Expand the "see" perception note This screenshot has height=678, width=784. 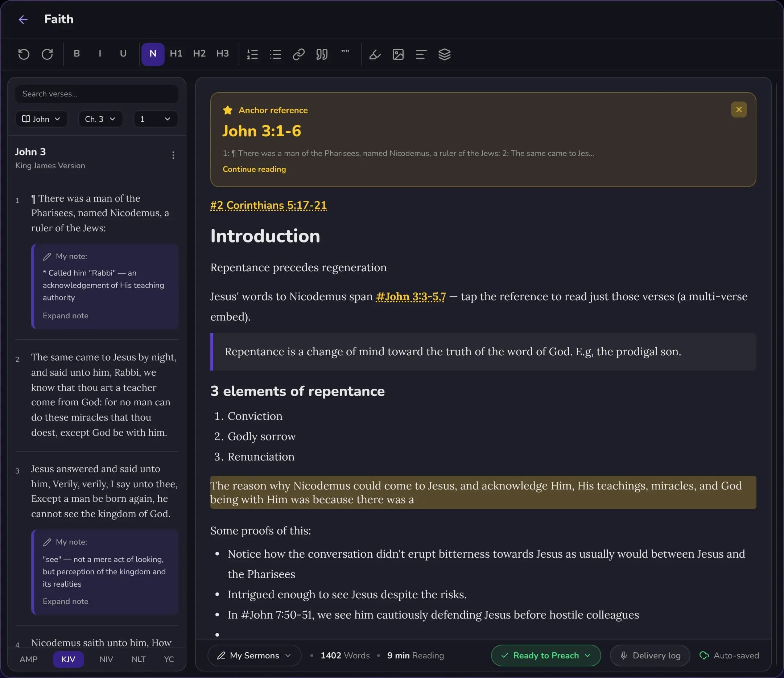(x=66, y=601)
